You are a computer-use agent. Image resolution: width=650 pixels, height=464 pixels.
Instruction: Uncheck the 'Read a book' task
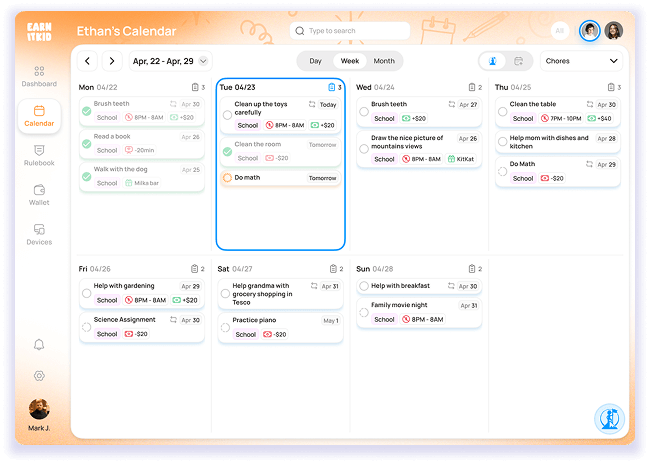click(x=87, y=144)
